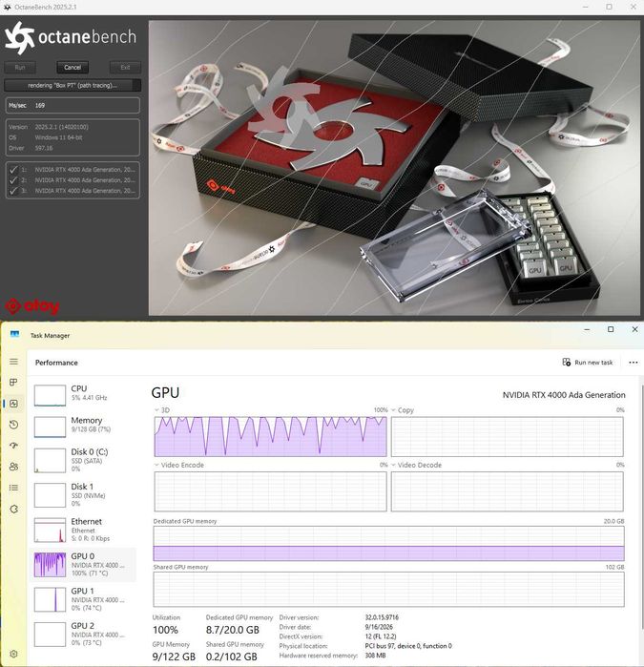Click the Exit button in OctaneBench

(x=125, y=67)
